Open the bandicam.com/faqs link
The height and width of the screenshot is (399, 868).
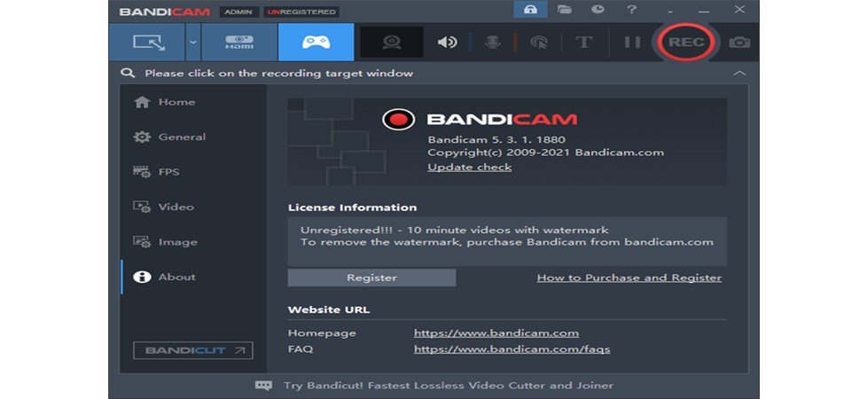point(512,349)
